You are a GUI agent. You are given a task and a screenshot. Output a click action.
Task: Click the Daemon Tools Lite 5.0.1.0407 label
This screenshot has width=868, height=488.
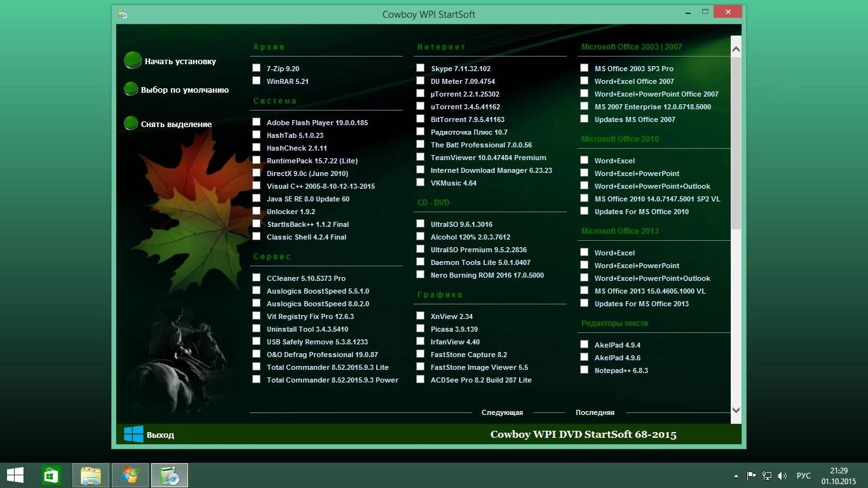click(480, 262)
